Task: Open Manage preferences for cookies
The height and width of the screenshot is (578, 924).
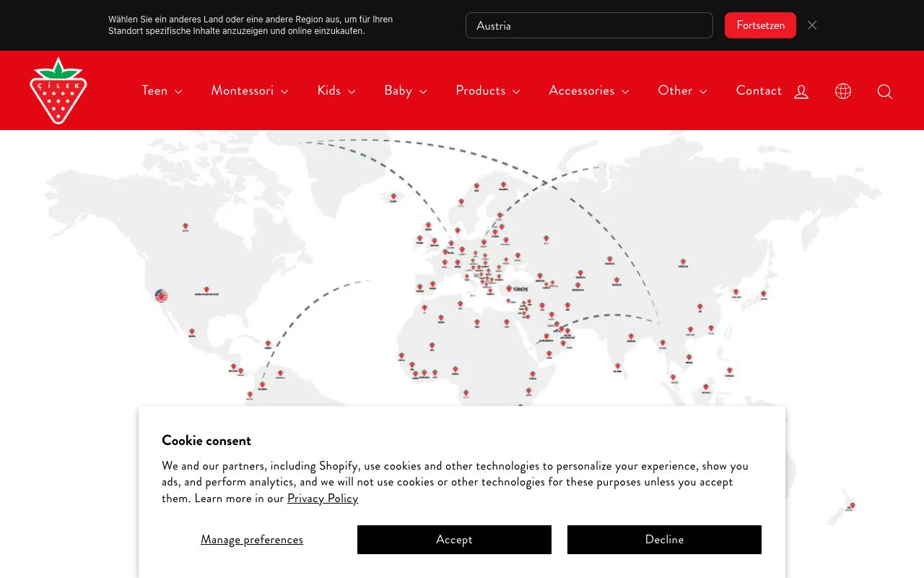Action: (252, 540)
